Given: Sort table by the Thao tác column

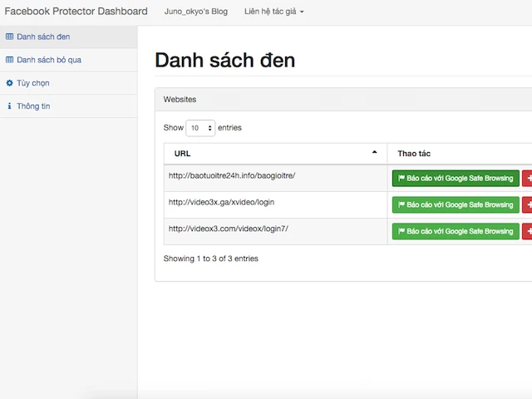Looking at the screenshot, I should click(414, 154).
